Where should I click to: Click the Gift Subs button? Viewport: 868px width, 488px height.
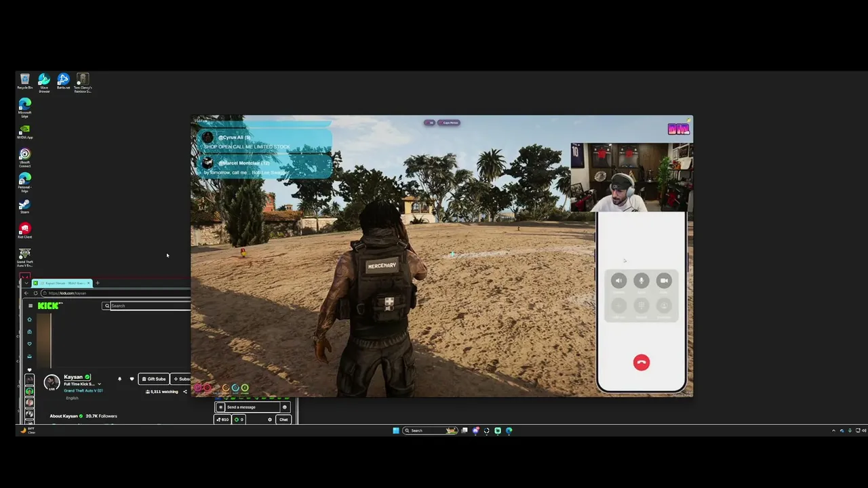pyautogui.click(x=154, y=379)
